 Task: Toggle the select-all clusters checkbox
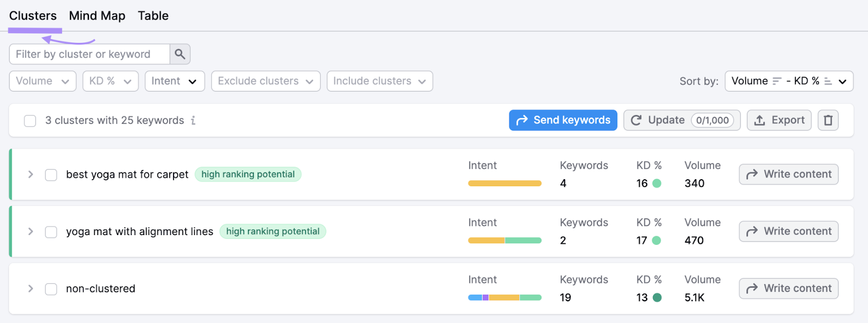(30, 121)
